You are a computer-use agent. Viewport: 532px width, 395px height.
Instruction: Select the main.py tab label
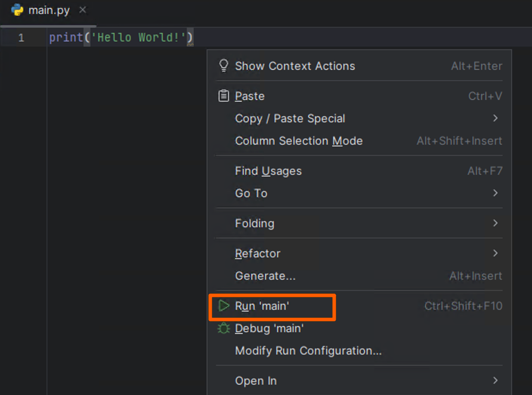coord(49,10)
